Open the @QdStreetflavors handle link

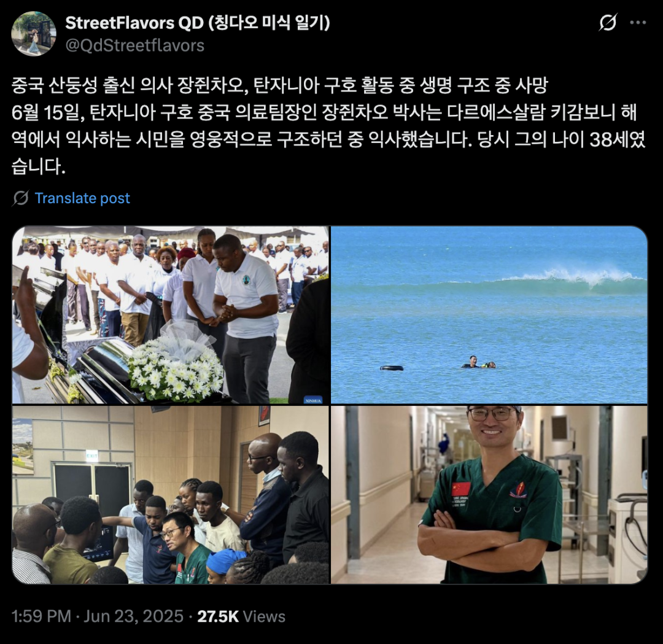point(135,45)
